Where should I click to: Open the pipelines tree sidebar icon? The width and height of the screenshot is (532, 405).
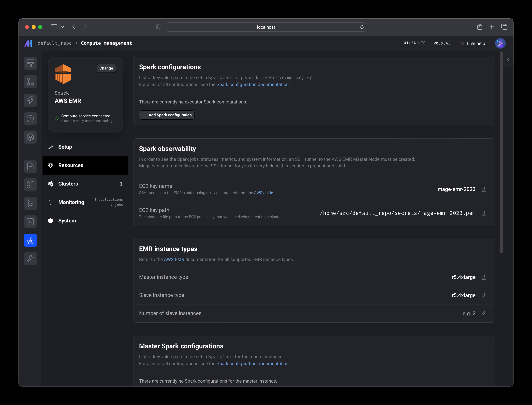(30, 82)
